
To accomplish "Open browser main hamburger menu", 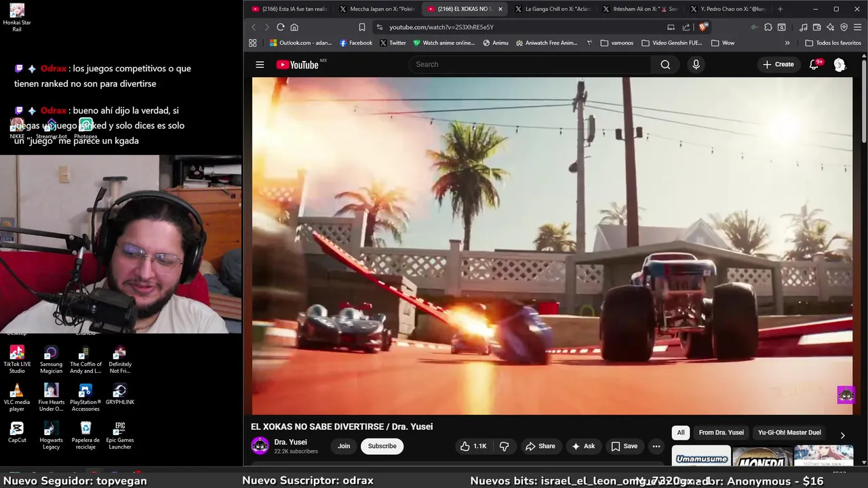I will tap(858, 27).
